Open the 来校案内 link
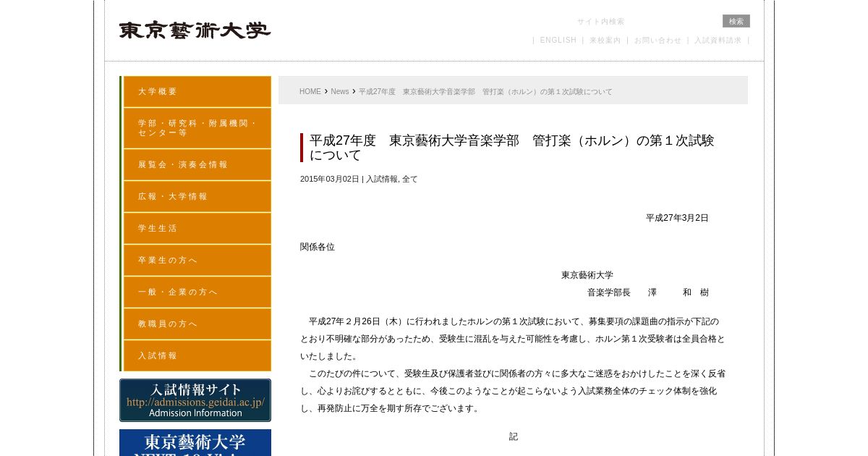This screenshot has height=456, width=868. [605, 41]
